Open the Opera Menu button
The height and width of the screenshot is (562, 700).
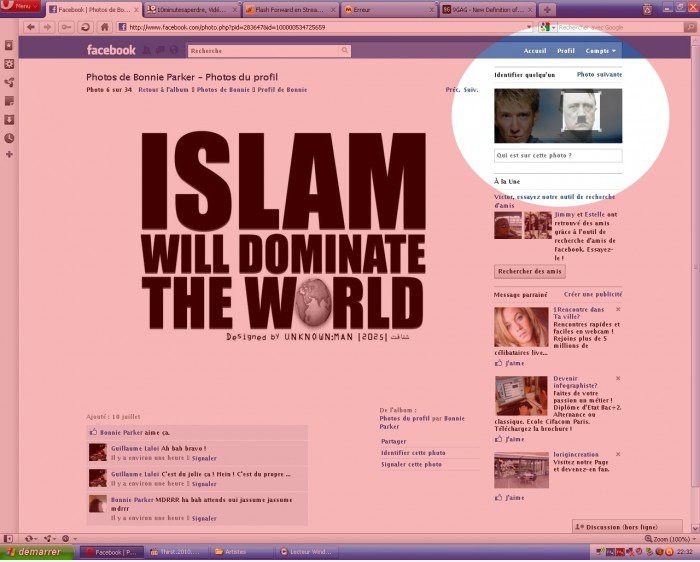pyautogui.click(x=21, y=6)
